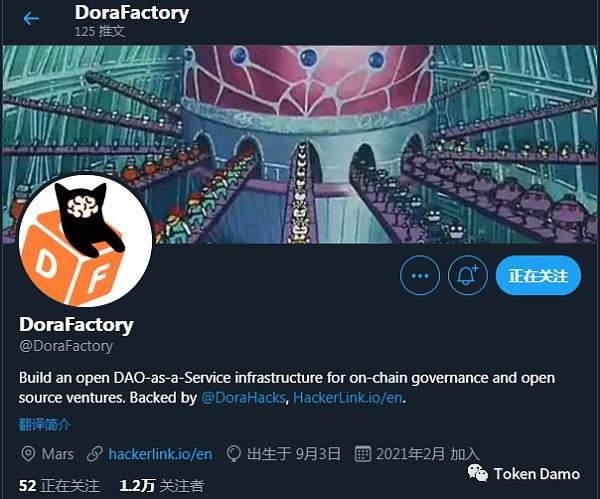Go back using the left arrow
Screen dimensions: 600x499
[31, 18]
